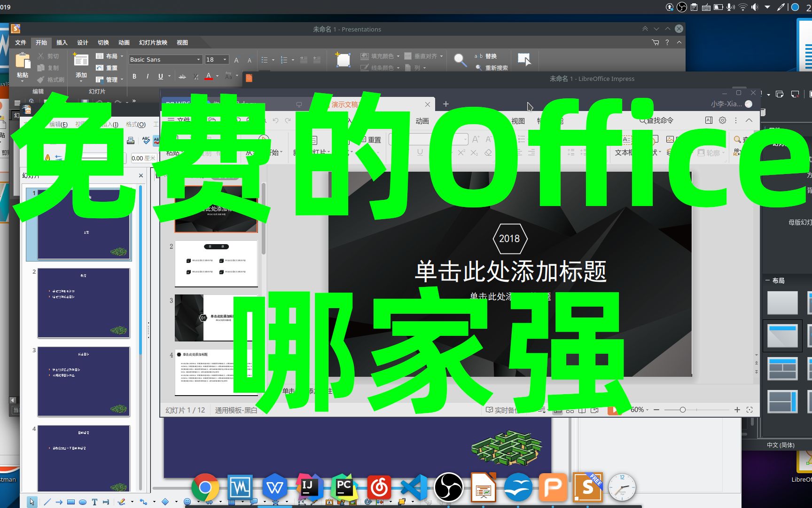This screenshot has width=812, height=508.
Task: Click 格式刷 format painter in Presentations
Action: [51, 79]
